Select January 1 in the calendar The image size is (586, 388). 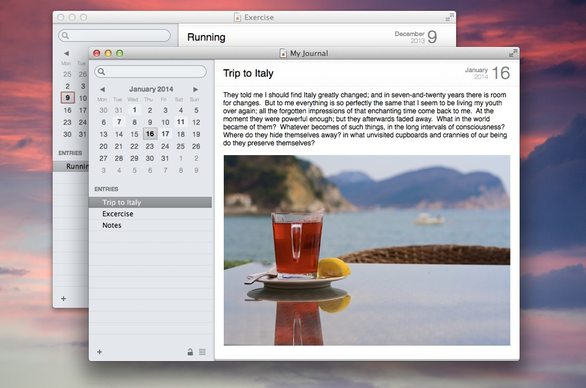pos(135,110)
